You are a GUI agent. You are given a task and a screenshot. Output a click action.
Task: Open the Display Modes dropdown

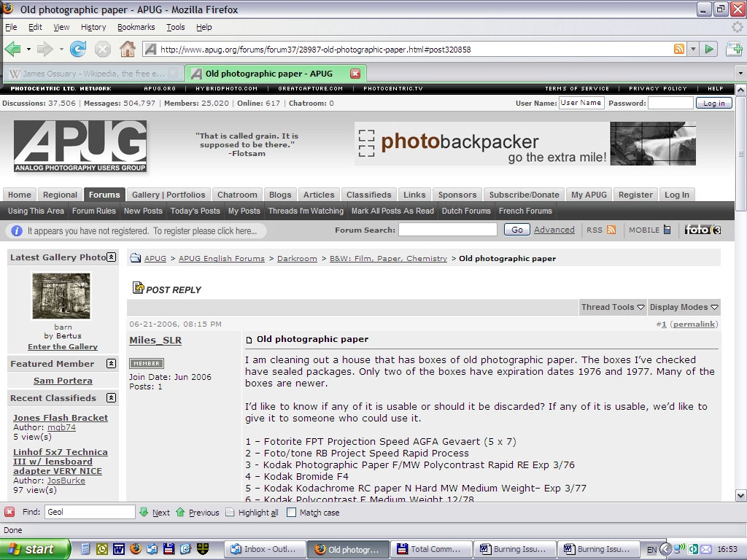pyautogui.click(x=684, y=307)
